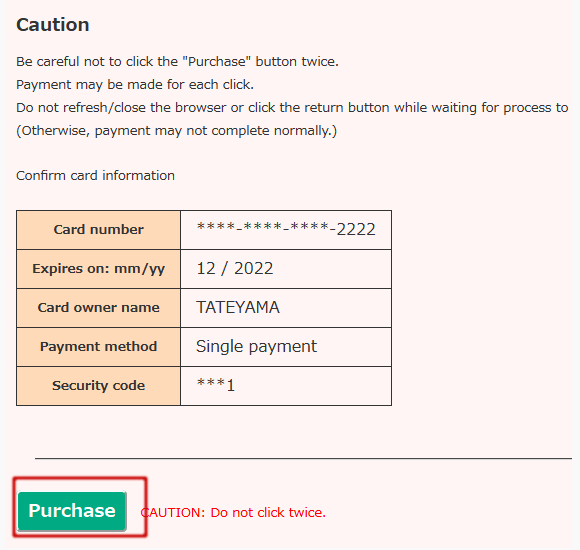Click the 'Payment may be made for each click' line

135,85
